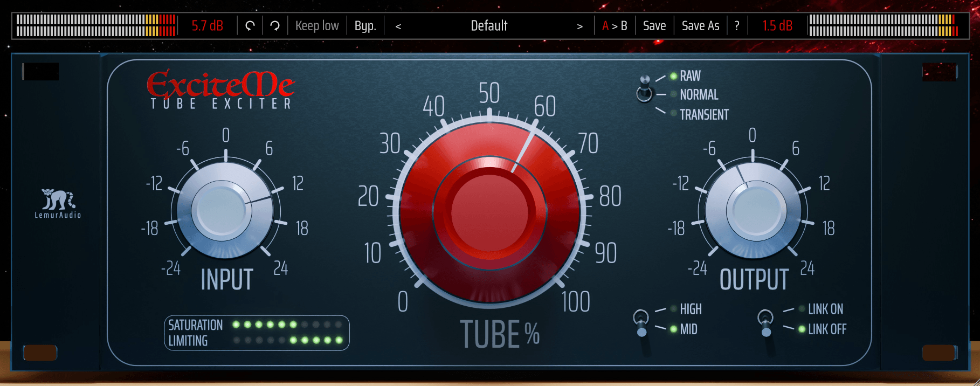Click the LemurAudio lemur logo
Viewport: 980px width, 386px height.
[58, 203]
